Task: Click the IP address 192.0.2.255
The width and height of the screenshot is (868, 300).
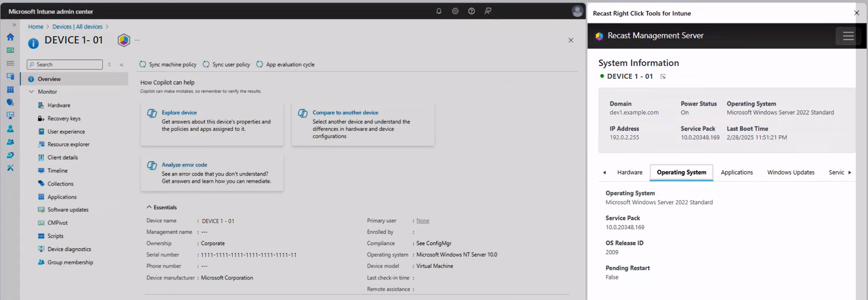Action: point(624,138)
